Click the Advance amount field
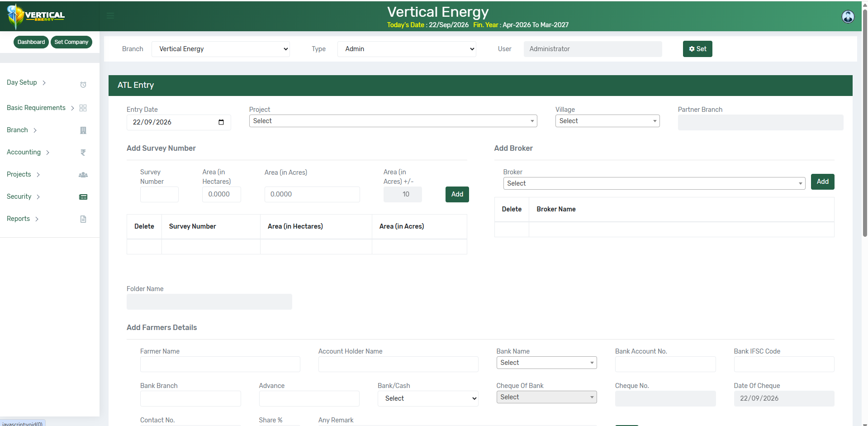Image resolution: width=868 pixels, height=426 pixels. point(309,398)
